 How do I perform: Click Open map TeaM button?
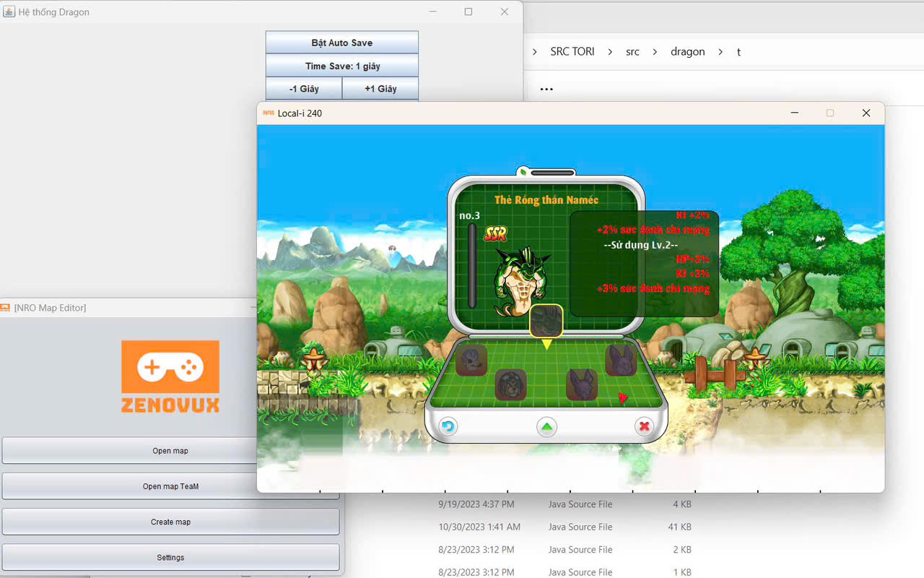170,486
